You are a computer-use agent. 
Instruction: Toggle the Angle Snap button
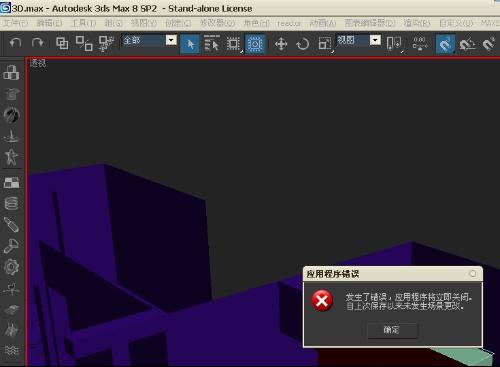coord(467,44)
